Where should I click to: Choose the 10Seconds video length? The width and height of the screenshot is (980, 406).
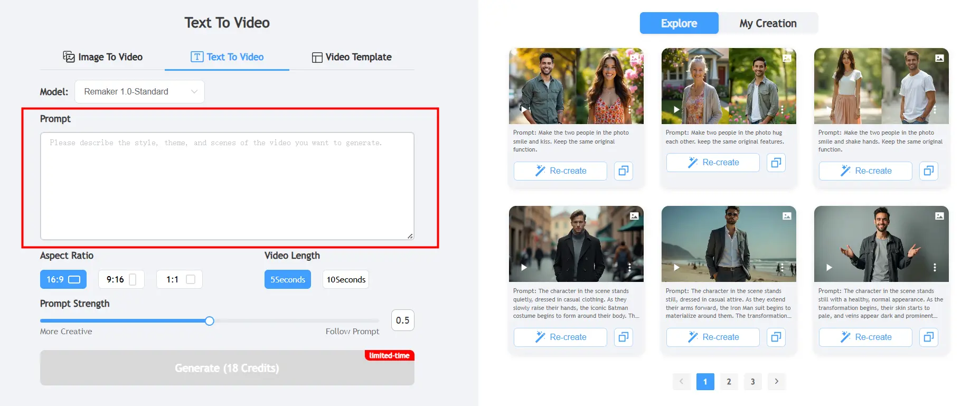[x=346, y=279]
